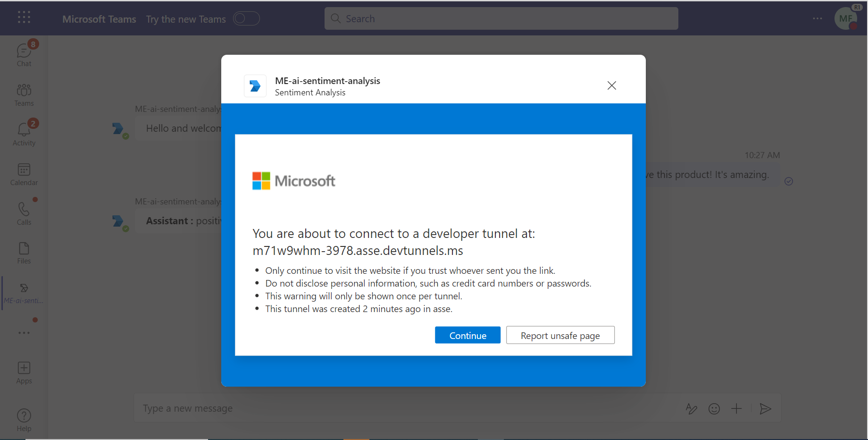Open Calendar from the left rail
Viewport: 868px width, 440px height.
pyautogui.click(x=24, y=174)
